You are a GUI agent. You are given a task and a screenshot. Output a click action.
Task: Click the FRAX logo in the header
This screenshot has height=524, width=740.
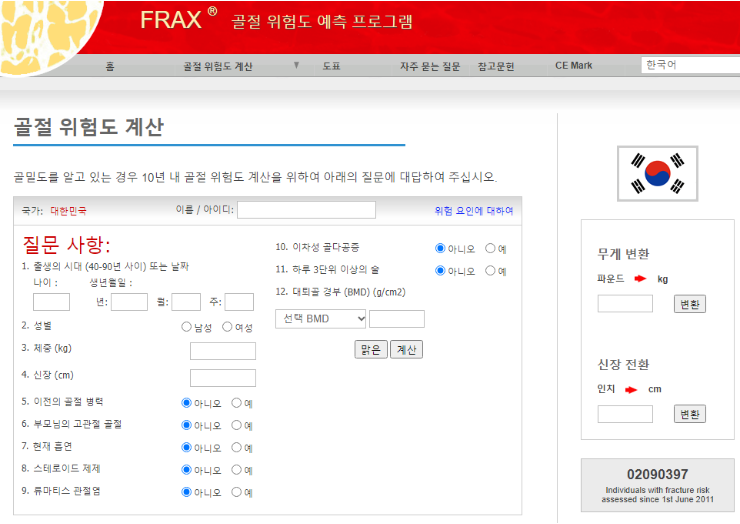click(178, 20)
